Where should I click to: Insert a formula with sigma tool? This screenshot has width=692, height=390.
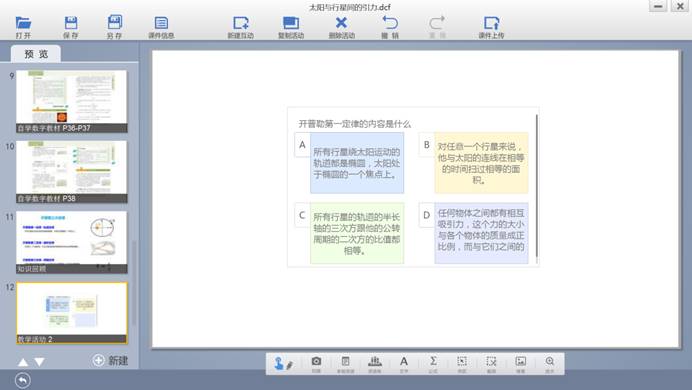pos(433,364)
